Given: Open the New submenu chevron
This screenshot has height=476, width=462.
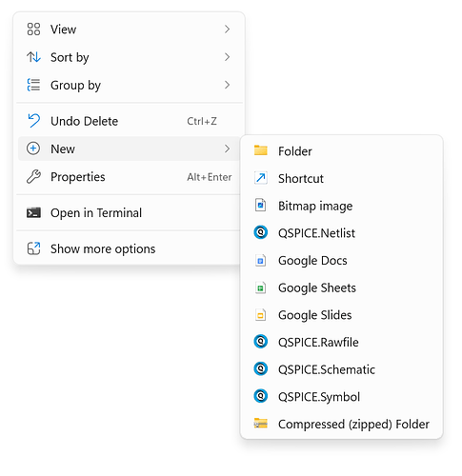Looking at the screenshot, I should click(x=227, y=149).
